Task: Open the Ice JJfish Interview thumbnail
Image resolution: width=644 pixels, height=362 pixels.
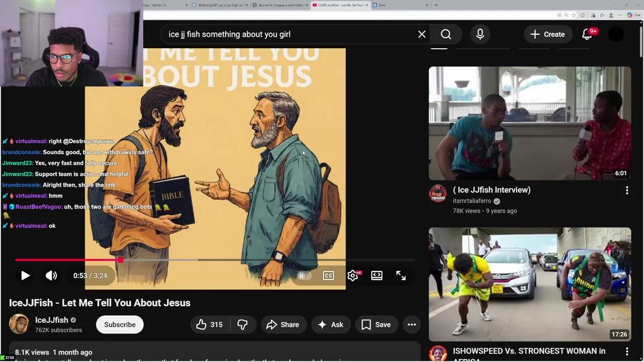Action: [530, 123]
